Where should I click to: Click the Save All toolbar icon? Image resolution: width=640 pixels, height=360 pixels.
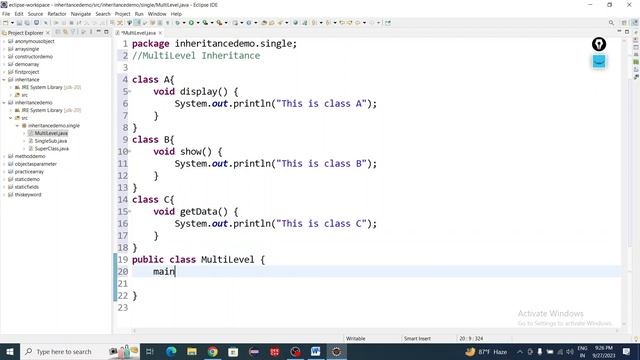click(27, 23)
